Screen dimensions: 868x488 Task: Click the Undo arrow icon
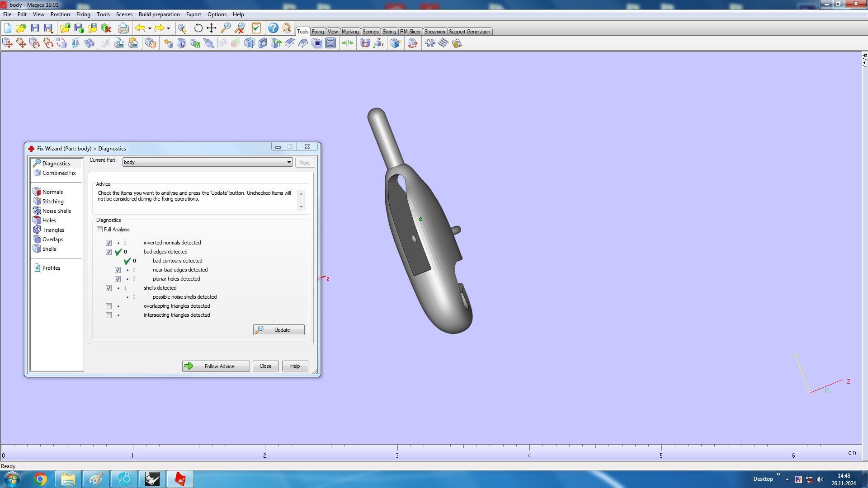(140, 28)
